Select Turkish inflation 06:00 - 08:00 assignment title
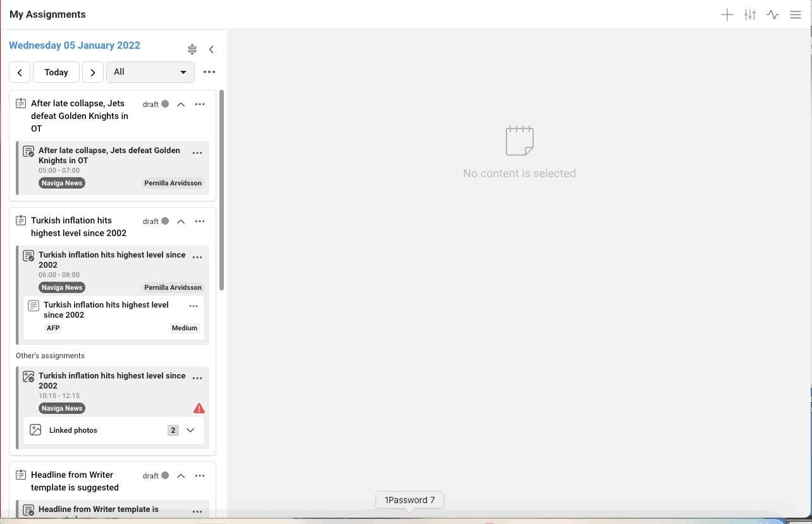Screen dimensions: 812x524 click(112, 259)
